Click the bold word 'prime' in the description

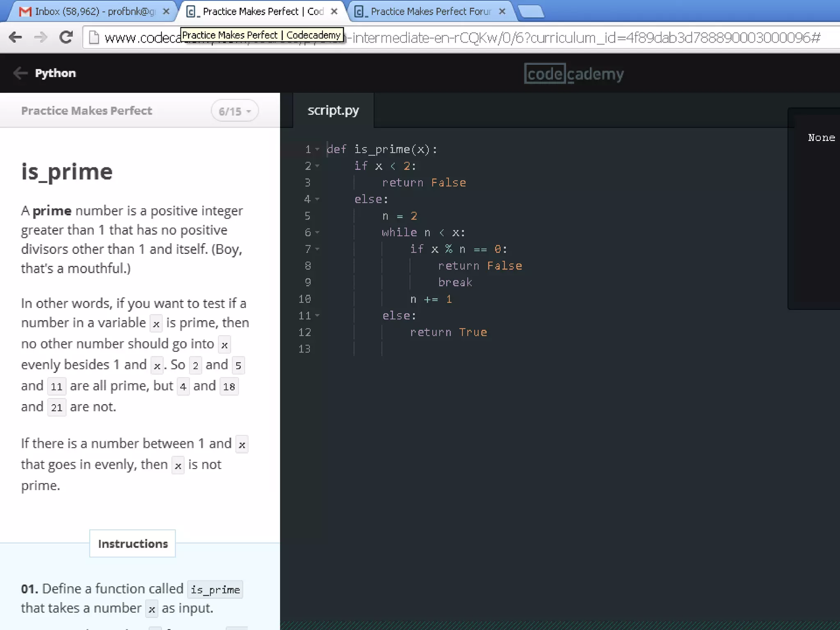tap(52, 211)
